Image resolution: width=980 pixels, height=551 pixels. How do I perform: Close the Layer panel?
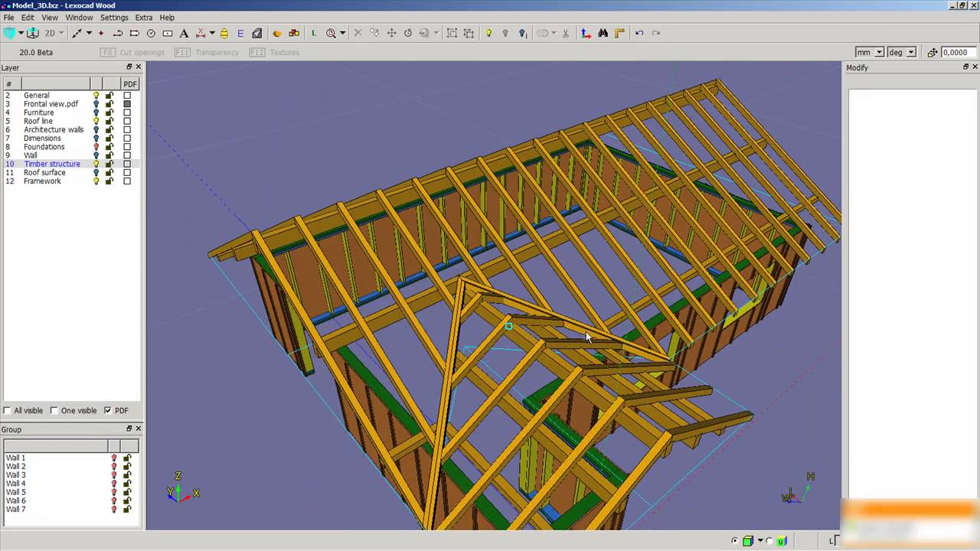coord(138,67)
